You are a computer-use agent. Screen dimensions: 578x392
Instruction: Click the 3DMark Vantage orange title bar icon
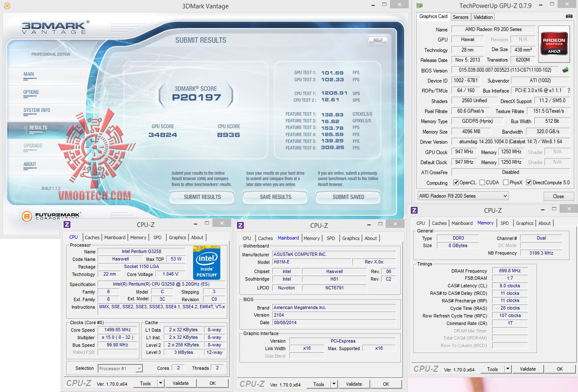pyautogui.click(x=6, y=6)
